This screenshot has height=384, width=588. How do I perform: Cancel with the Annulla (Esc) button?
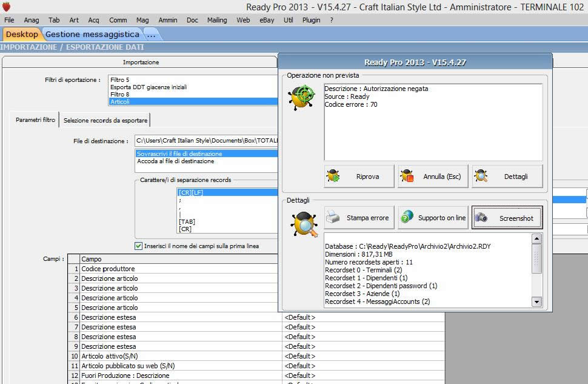433,176
